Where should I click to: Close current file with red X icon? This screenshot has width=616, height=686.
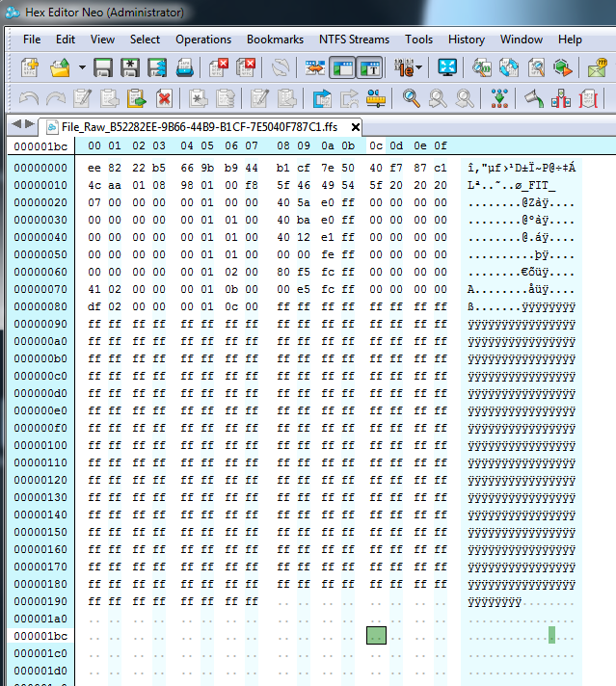pos(219,67)
